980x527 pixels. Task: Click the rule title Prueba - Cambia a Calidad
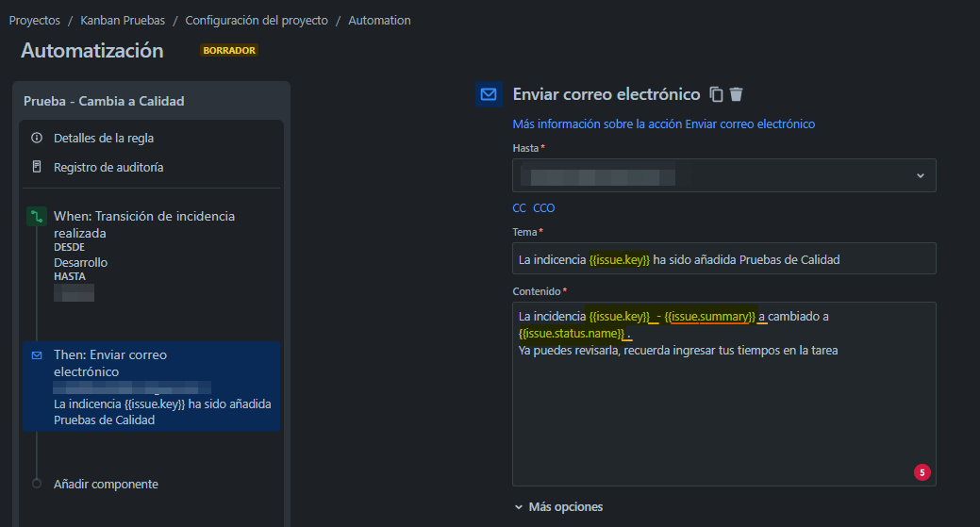pyautogui.click(x=104, y=101)
